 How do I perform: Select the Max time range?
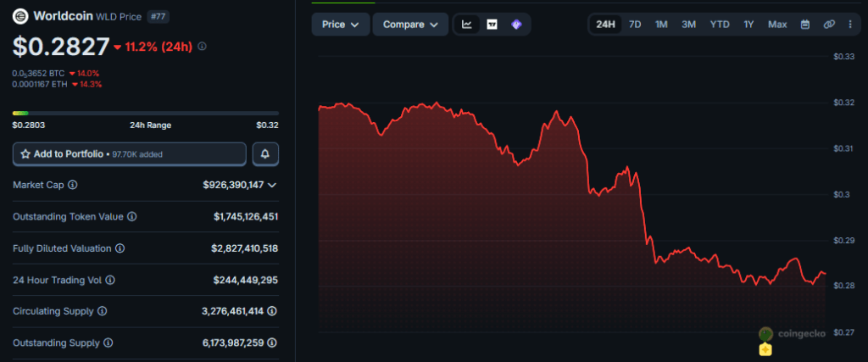click(777, 25)
